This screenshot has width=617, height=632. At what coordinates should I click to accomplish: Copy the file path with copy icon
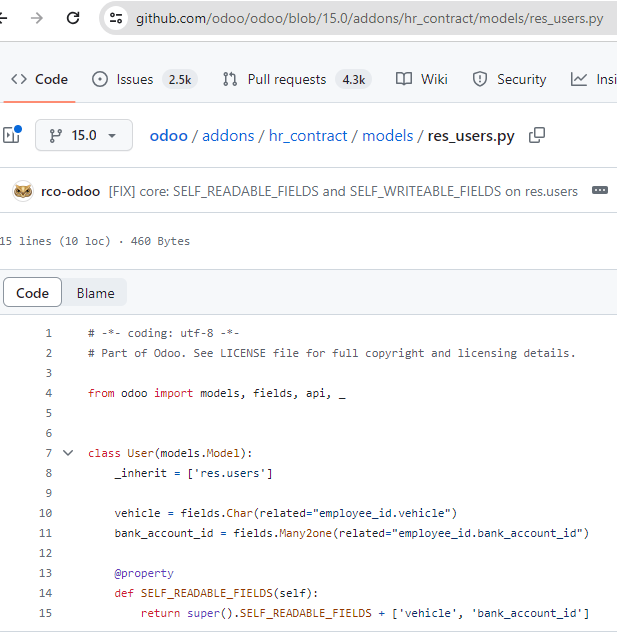click(536, 135)
